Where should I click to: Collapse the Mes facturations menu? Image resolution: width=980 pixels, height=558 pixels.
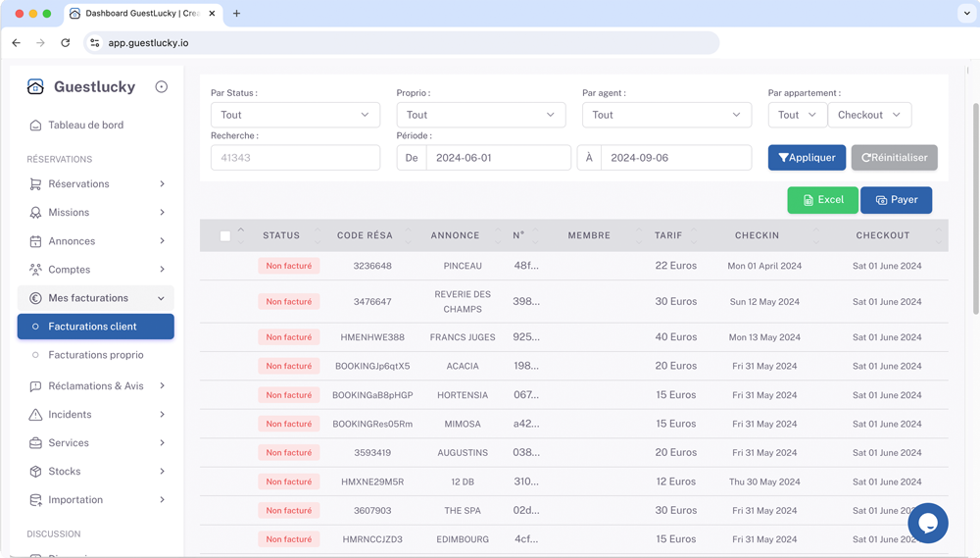point(162,298)
